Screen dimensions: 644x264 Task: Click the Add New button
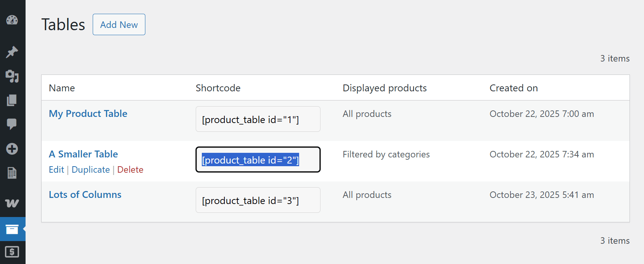point(119,24)
